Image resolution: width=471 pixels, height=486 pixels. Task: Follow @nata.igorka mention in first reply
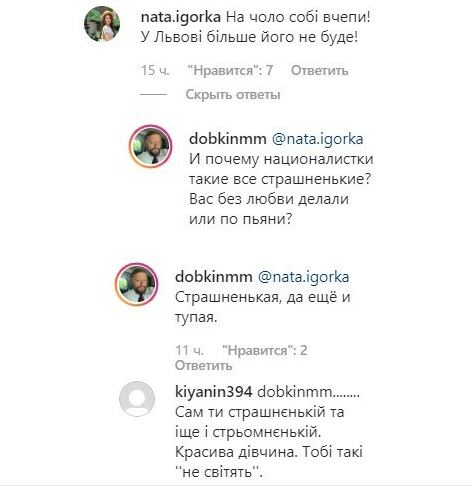pos(318,139)
